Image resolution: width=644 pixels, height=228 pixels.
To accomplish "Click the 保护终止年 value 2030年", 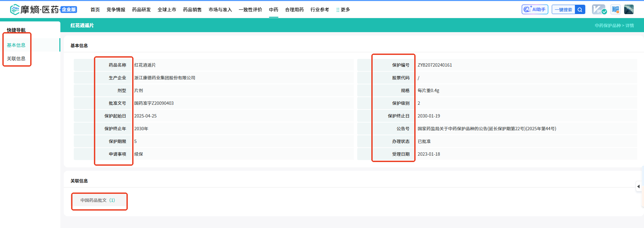I will pos(141,129).
